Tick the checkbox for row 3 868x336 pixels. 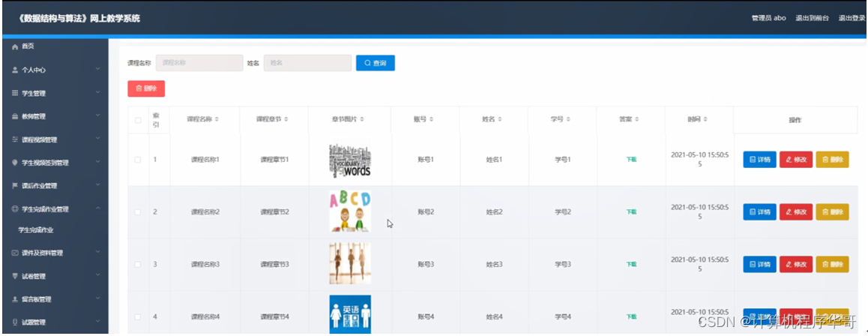coord(138,265)
